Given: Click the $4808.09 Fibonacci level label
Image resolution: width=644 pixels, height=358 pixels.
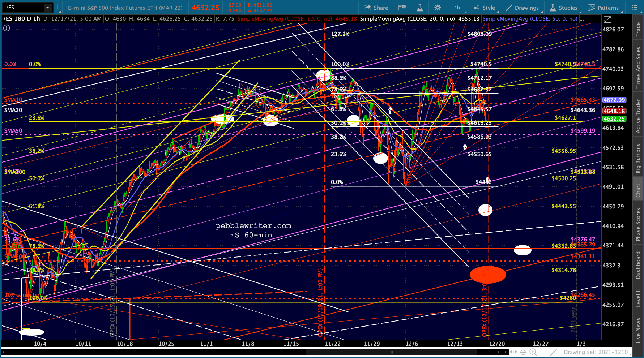Looking at the screenshot, I should click(x=479, y=34).
